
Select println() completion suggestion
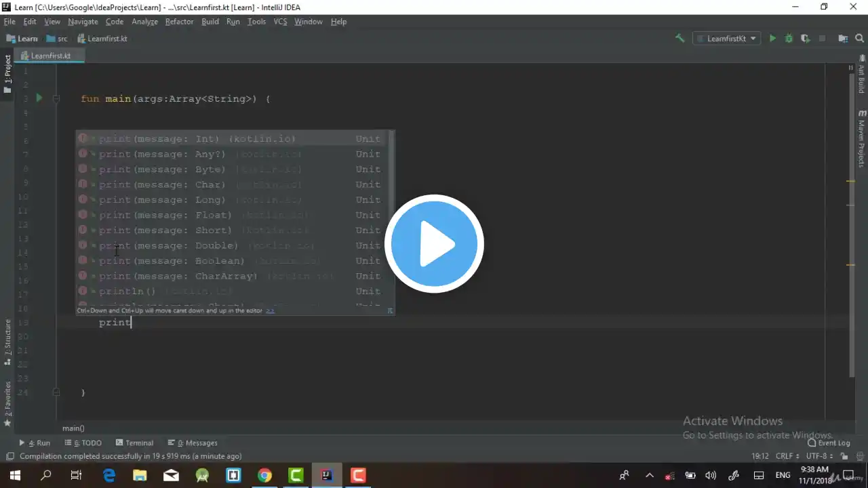tap(231, 291)
